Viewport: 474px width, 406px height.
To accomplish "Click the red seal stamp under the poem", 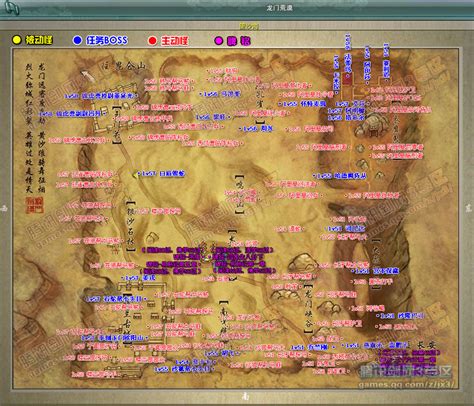I will [35, 205].
